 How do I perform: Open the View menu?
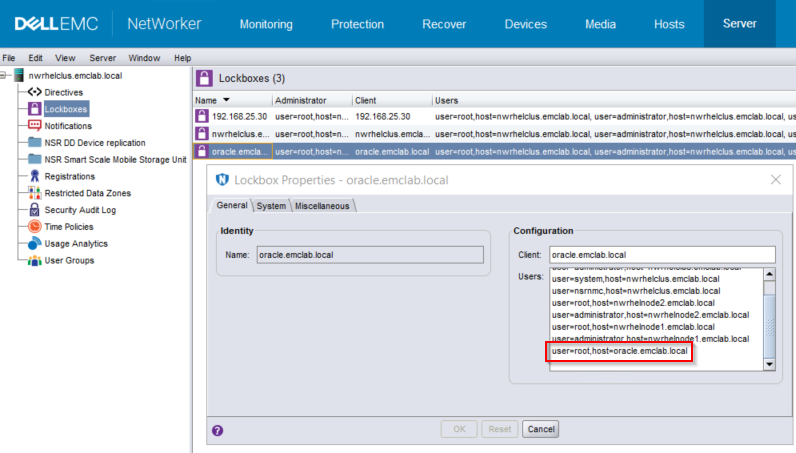(x=65, y=58)
